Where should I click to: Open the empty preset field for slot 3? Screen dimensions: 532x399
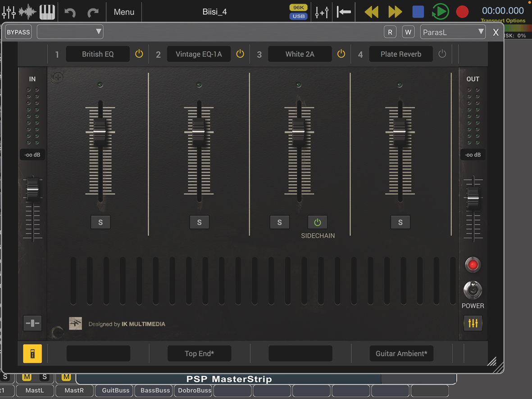[300, 354]
